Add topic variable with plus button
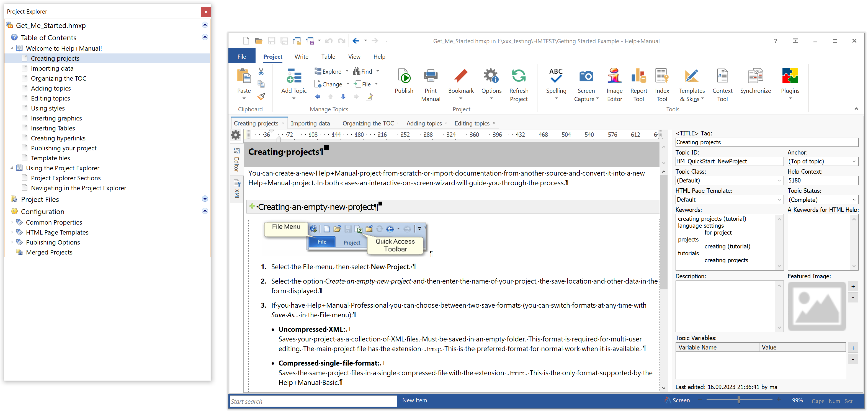 point(852,348)
